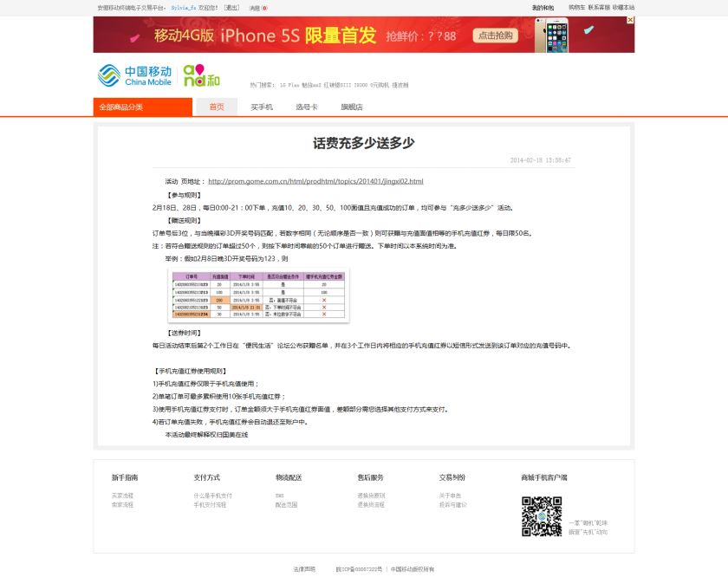
Task: Open the 买手机 tab
Action: tap(262, 107)
